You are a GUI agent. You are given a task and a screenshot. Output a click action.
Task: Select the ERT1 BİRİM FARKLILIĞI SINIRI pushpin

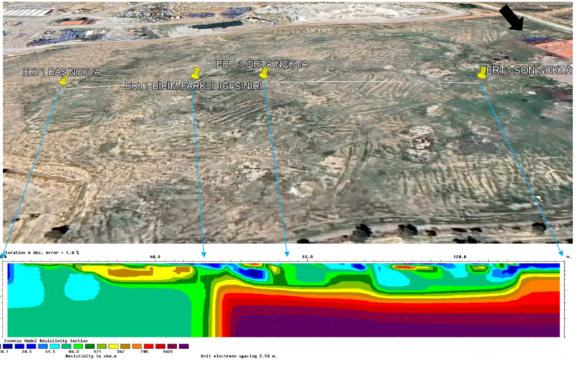196,73
